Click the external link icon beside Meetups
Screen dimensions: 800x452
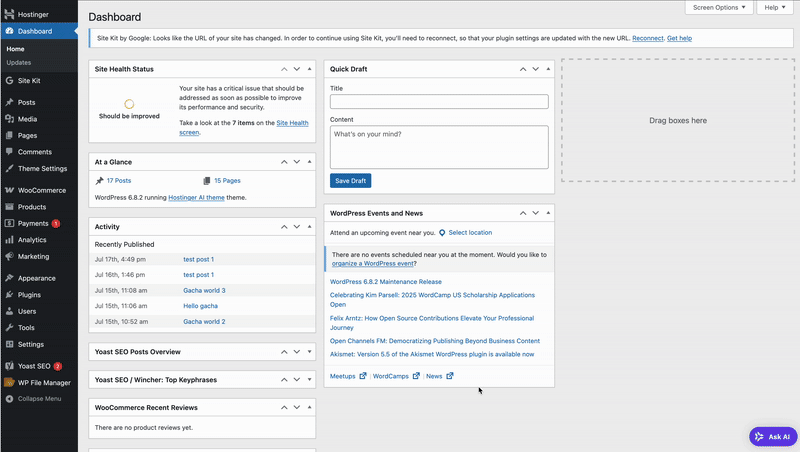[363, 376]
